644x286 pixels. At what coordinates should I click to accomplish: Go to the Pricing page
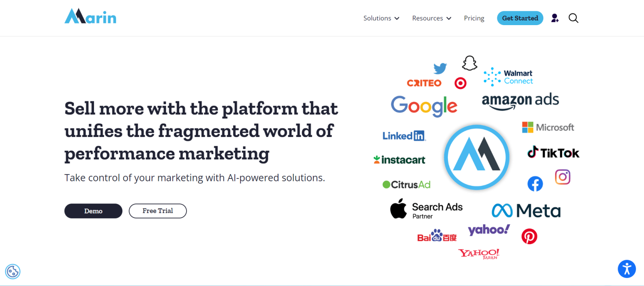click(x=474, y=18)
